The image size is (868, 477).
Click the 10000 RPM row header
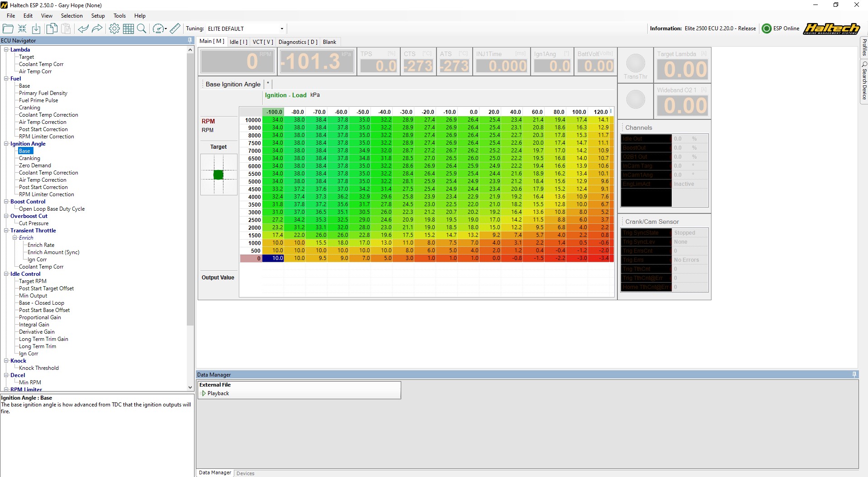click(251, 120)
